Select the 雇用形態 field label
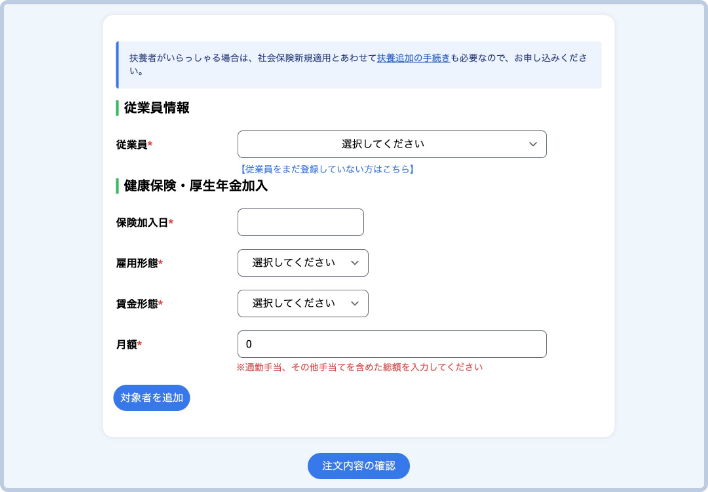This screenshot has height=492, width=708. coord(137,263)
